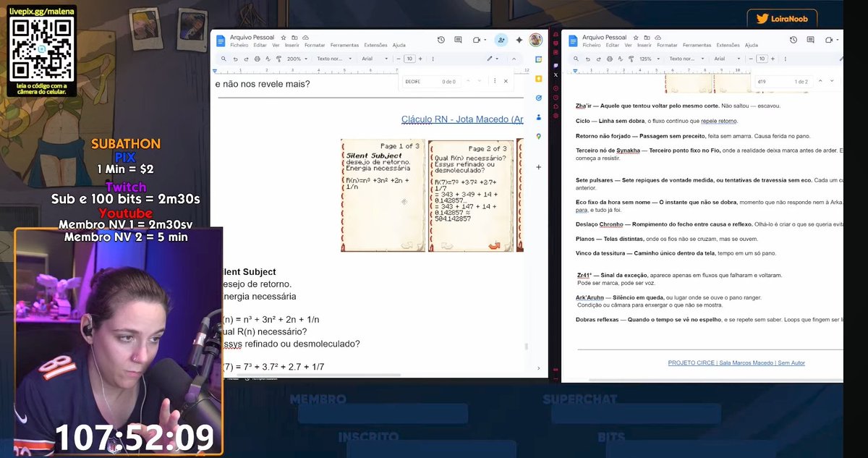868x458 pixels.
Task: Open version history in right Docs window
Action: click(793, 40)
